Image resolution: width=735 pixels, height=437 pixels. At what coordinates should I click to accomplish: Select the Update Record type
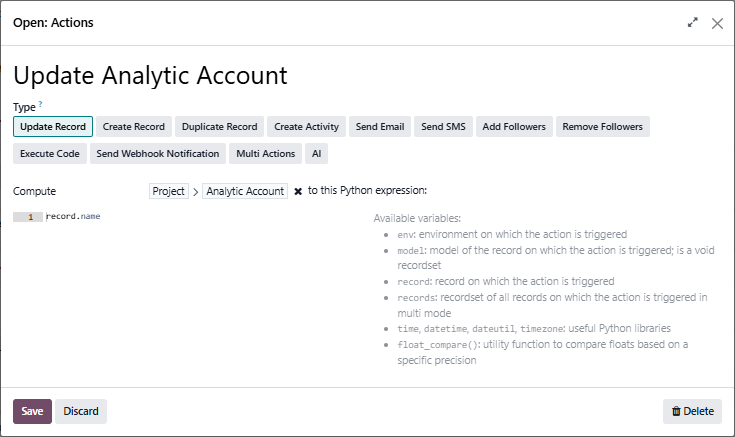pos(53,127)
